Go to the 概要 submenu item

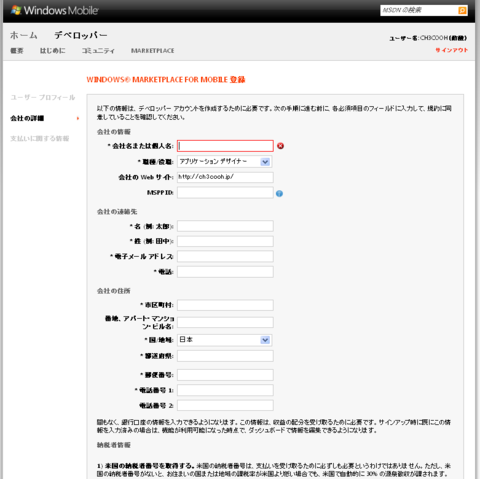coord(17,51)
